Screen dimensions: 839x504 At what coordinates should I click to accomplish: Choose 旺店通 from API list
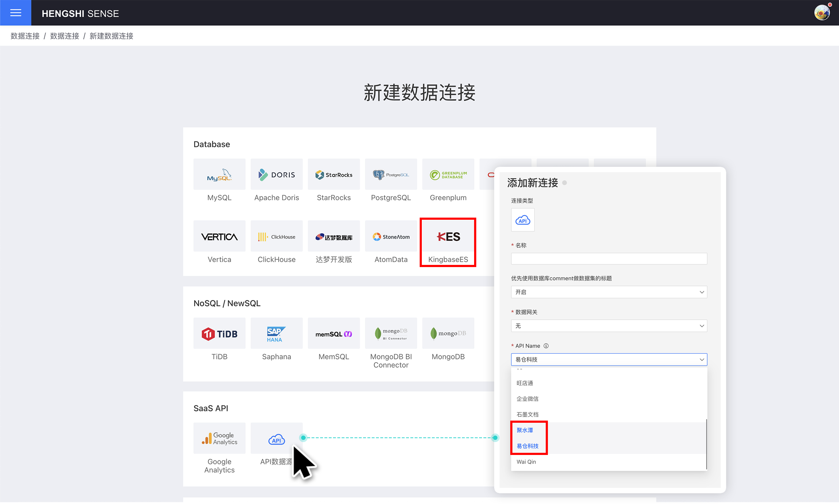tap(609, 383)
